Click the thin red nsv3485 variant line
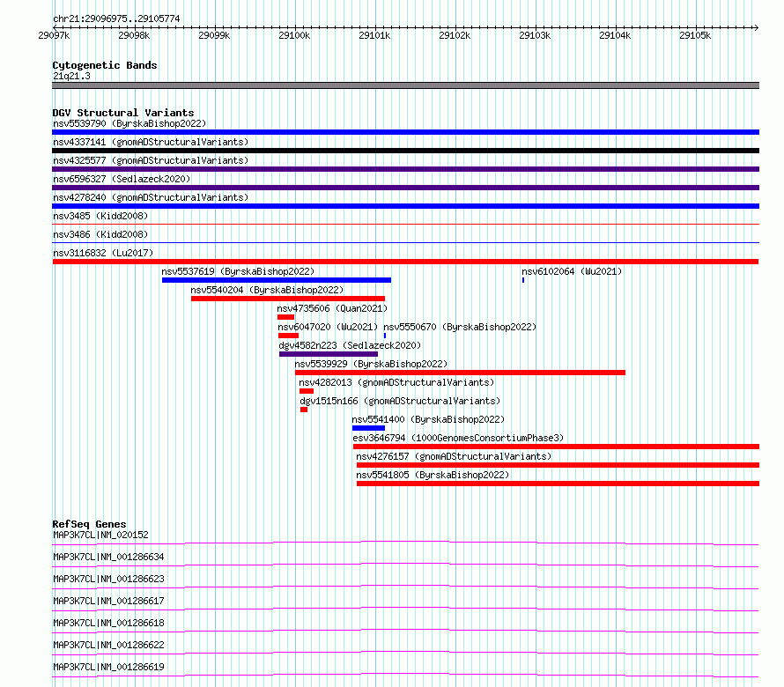 (405, 225)
